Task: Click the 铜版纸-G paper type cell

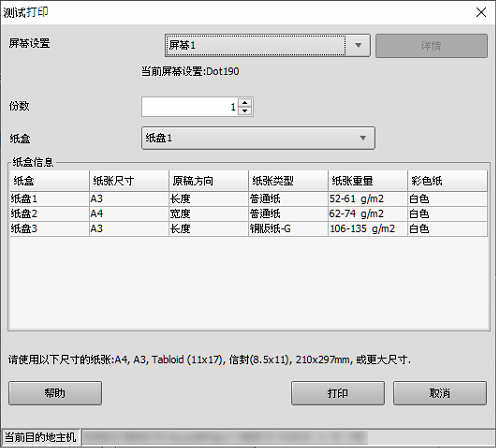Action: (x=288, y=229)
